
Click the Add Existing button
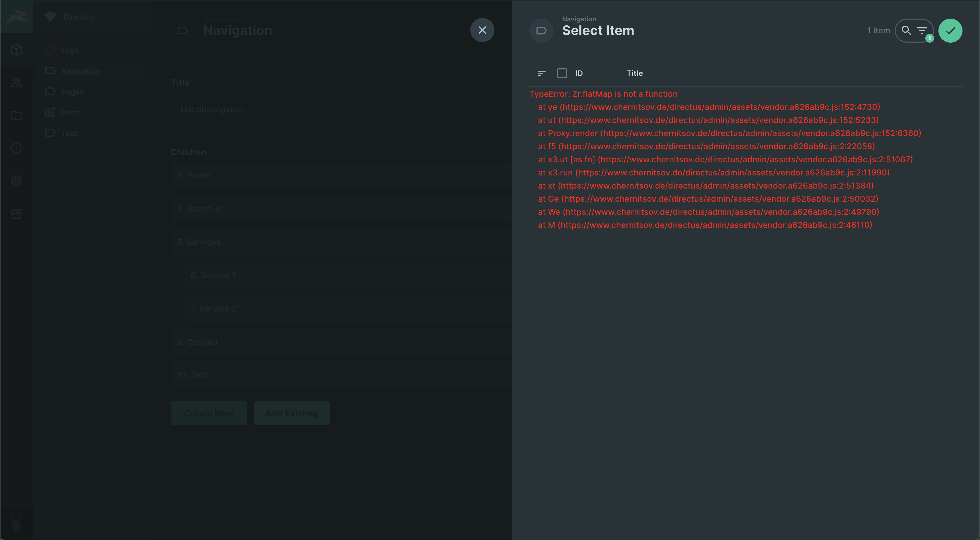(x=292, y=413)
